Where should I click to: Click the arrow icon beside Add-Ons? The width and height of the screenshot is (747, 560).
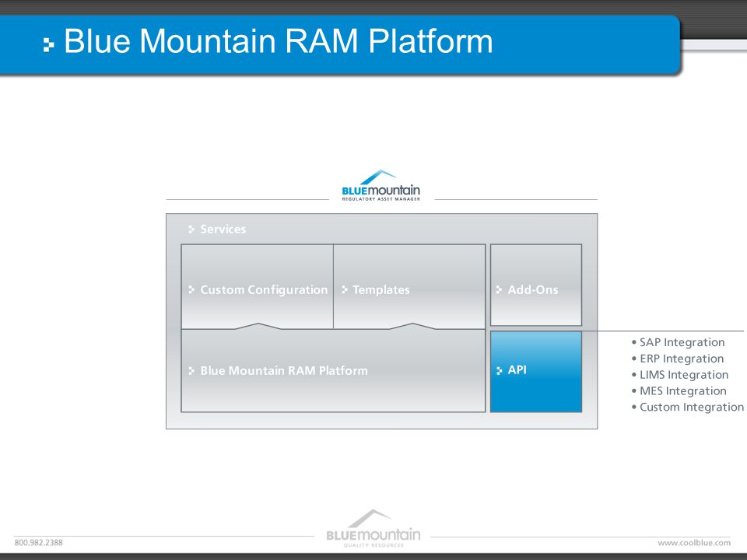point(499,289)
